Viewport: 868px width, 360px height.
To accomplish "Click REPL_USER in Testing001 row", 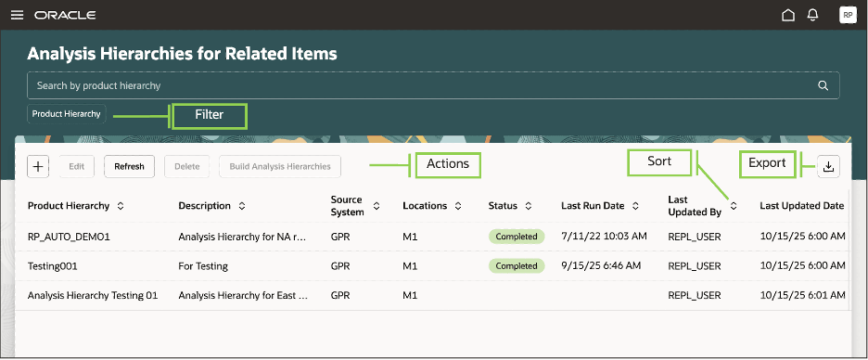I will 695,266.
